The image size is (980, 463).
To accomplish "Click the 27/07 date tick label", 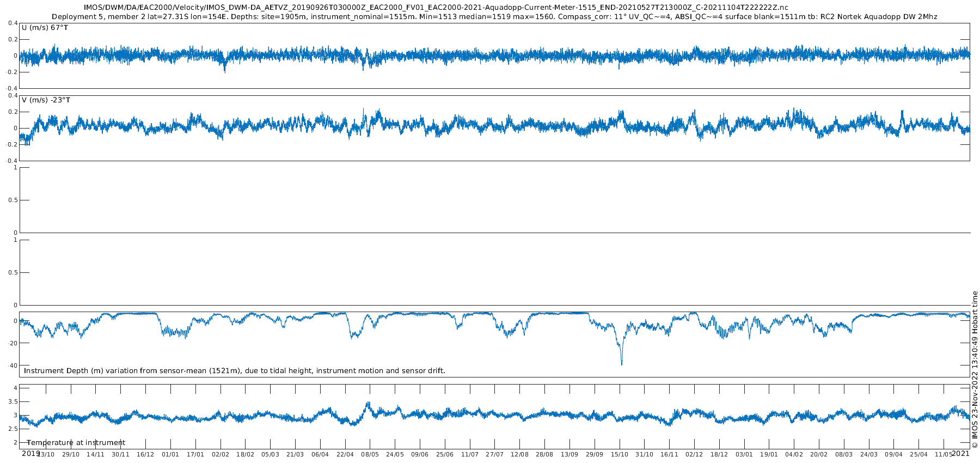I will pos(495,454).
